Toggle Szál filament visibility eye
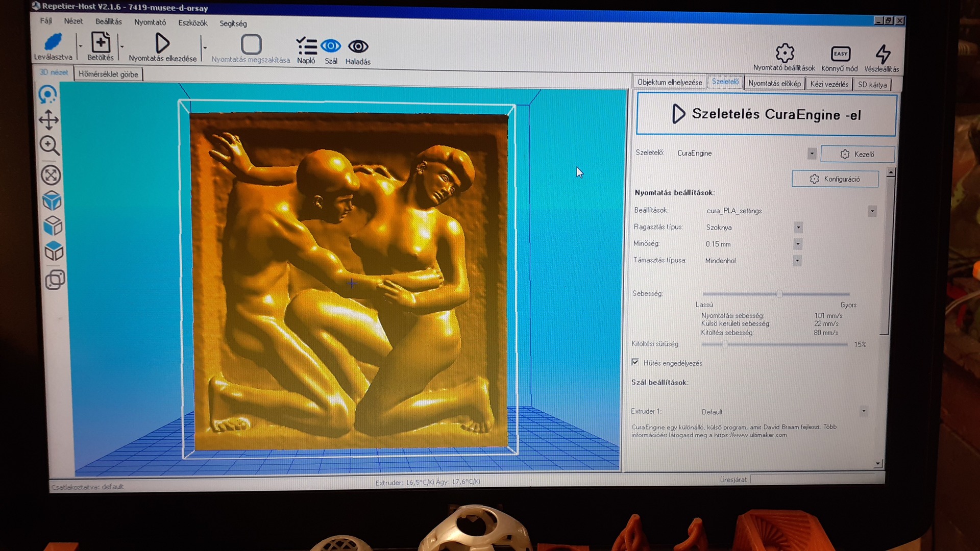This screenshot has width=980, height=551. point(331,46)
